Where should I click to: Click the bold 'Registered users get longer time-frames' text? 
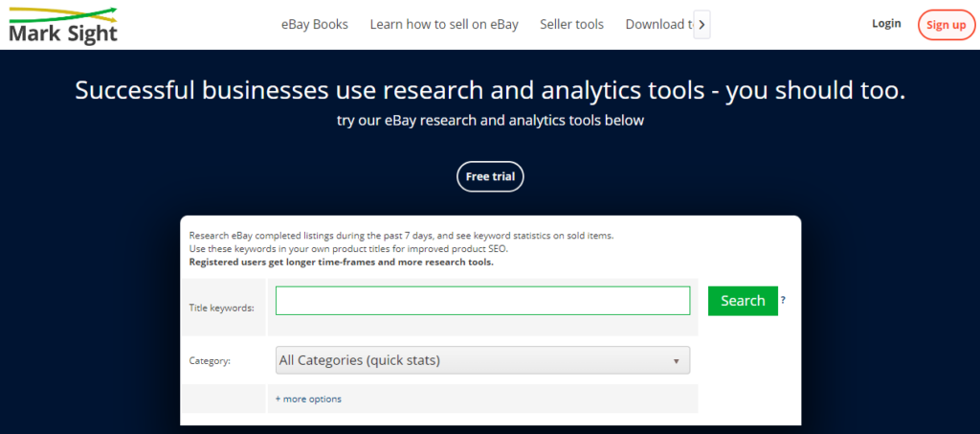(341, 262)
